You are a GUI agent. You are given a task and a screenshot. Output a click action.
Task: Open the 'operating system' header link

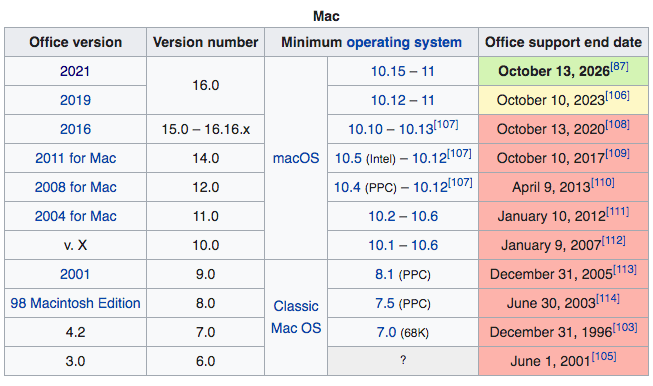point(404,42)
